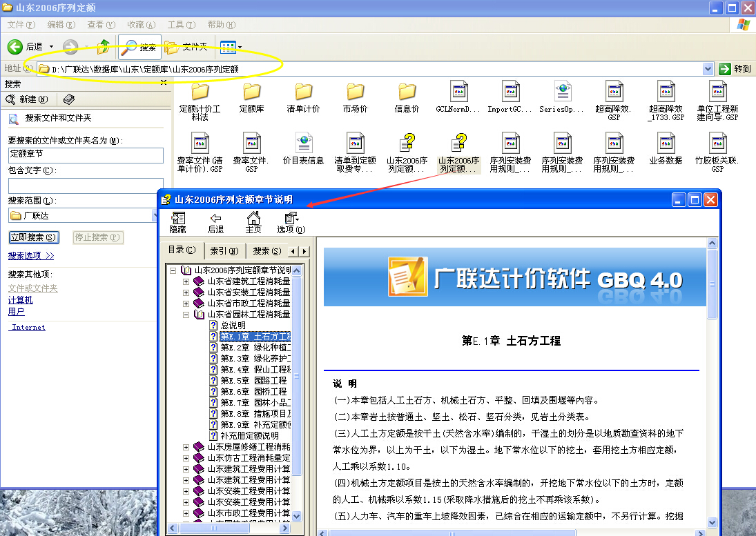756x536 pixels.
Task: Select 第E.4章 假山工程 topic
Action: pyautogui.click(x=255, y=369)
